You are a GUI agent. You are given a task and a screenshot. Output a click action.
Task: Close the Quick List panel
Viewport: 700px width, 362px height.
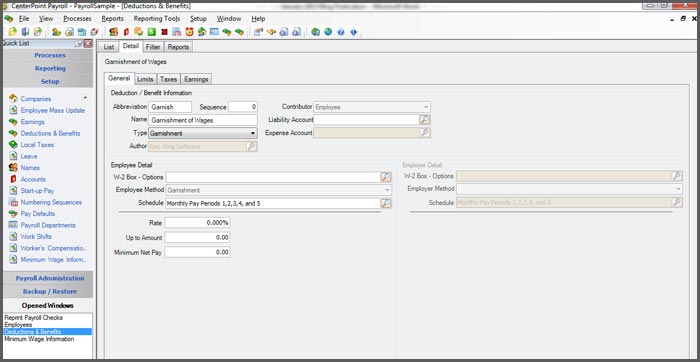(x=88, y=44)
